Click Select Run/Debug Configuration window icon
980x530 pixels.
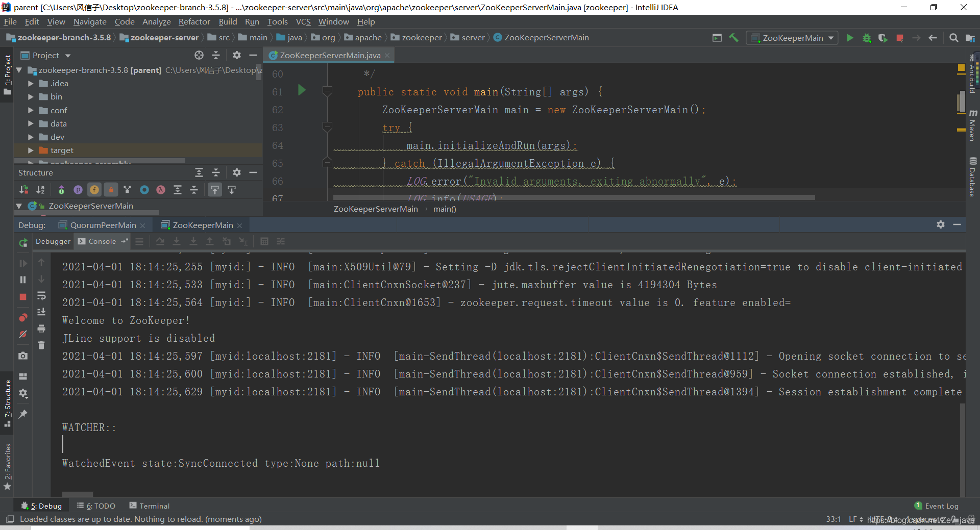coord(717,38)
